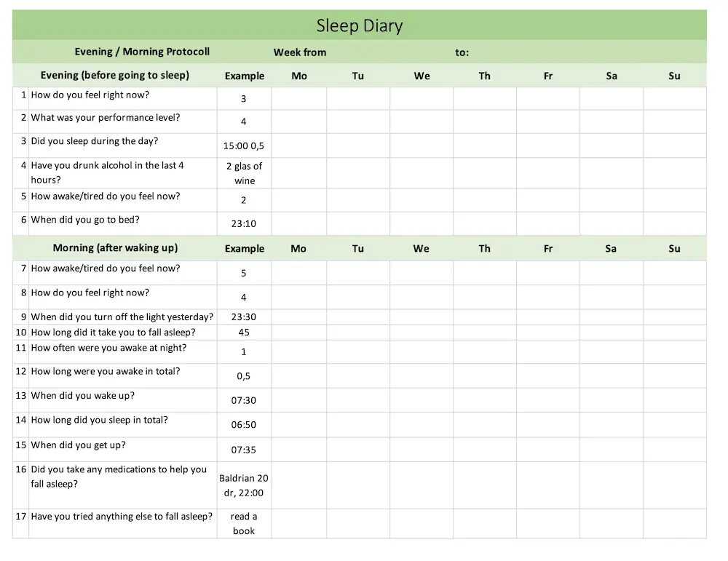
Task: Select the 'Evening (before going to sleep)' header
Action: click(x=115, y=75)
